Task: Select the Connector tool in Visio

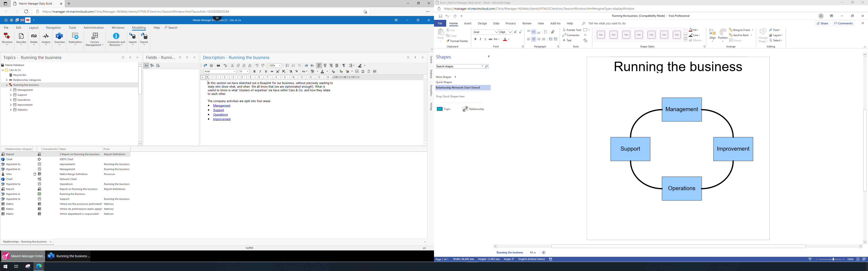Action: (x=571, y=35)
